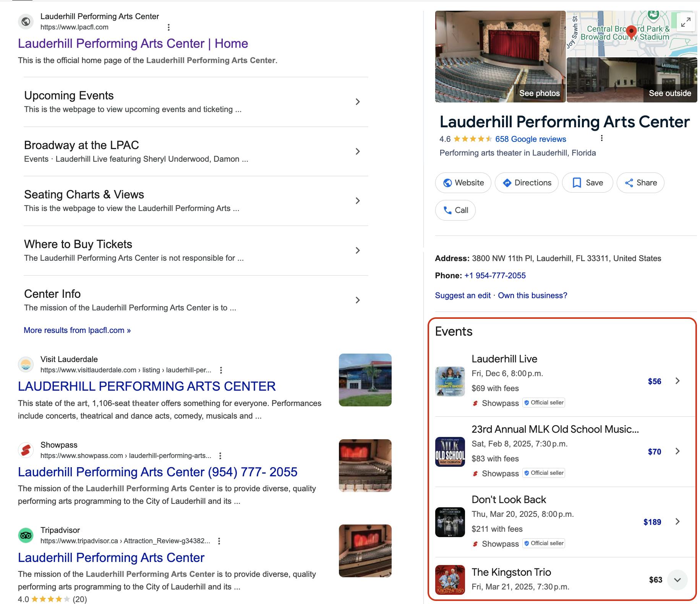Click chevron arrow beside $56 price
The width and height of the screenshot is (700, 604).
677,381
